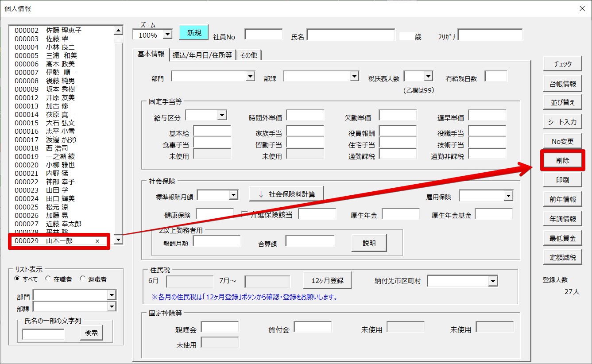
Task: Open the 納付先市区町村 dropdown
Action: point(493,281)
